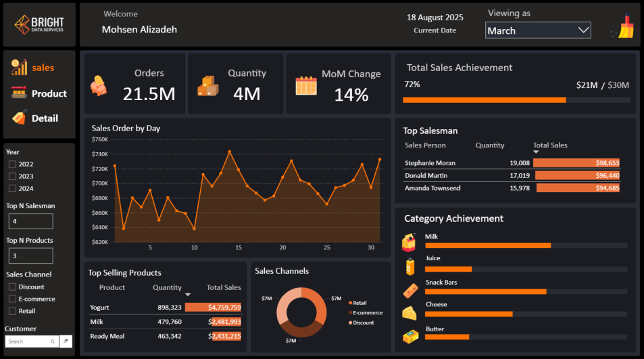Enable the E-commerce sales channel checkbox
The height and width of the screenshot is (359, 644).
click(12, 300)
